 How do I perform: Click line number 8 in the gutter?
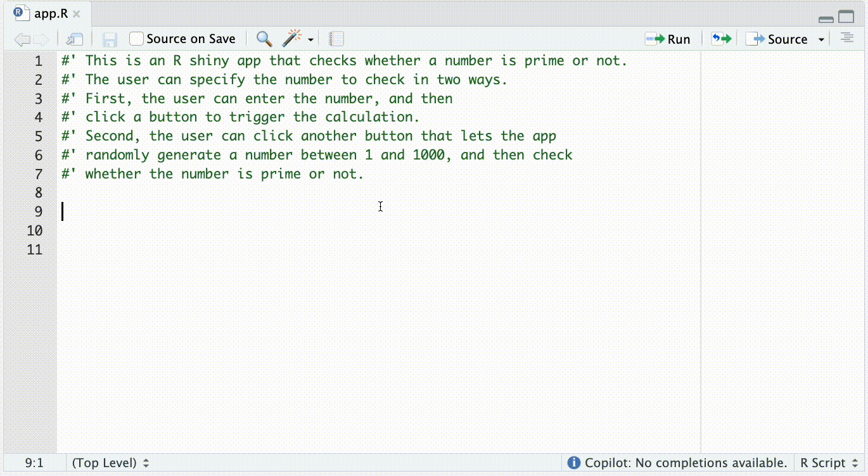39,192
